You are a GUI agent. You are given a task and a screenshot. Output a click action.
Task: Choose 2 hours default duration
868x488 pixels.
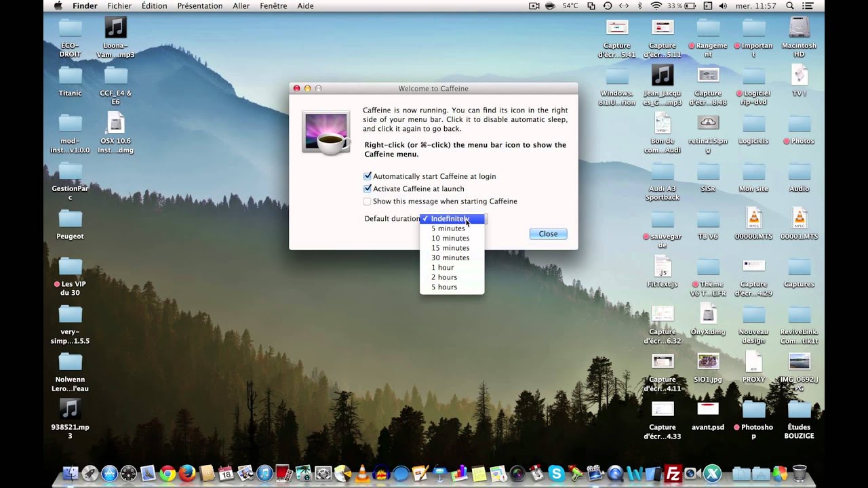pyautogui.click(x=452, y=277)
